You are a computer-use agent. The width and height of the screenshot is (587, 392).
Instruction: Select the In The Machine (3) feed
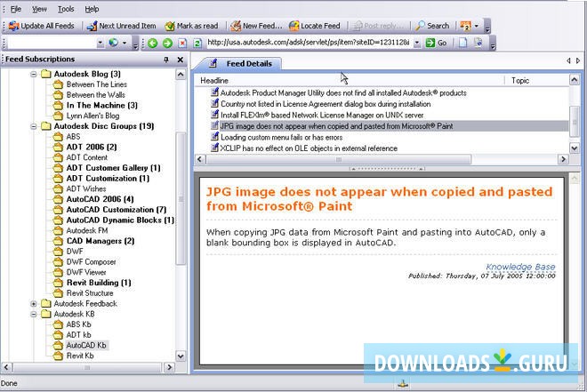[x=101, y=106]
